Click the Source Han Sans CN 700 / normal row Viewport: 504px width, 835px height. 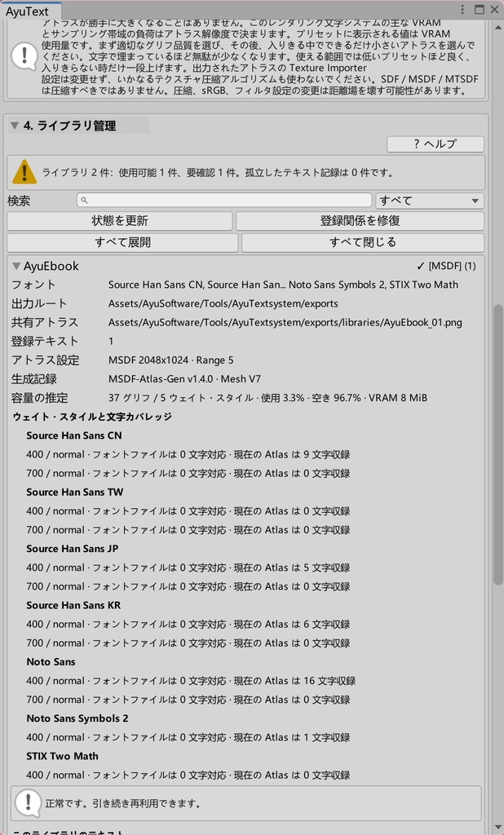(x=188, y=474)
